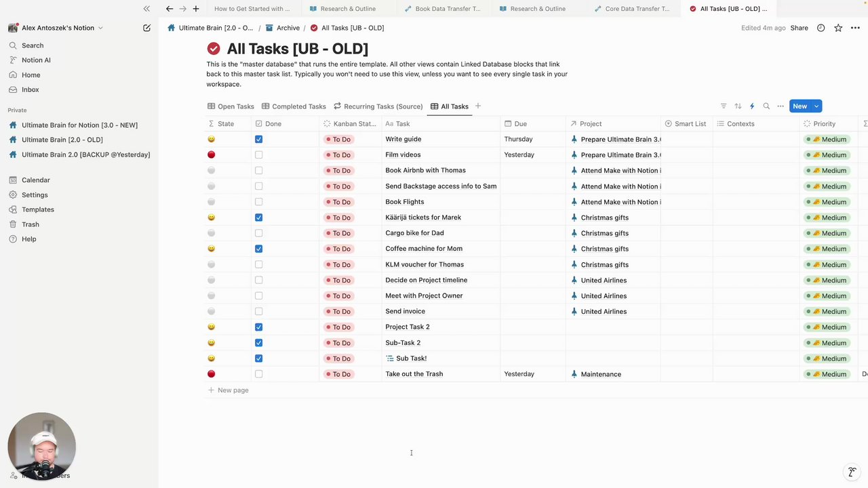Check Done for Take out the Trash

pos(258,374)
